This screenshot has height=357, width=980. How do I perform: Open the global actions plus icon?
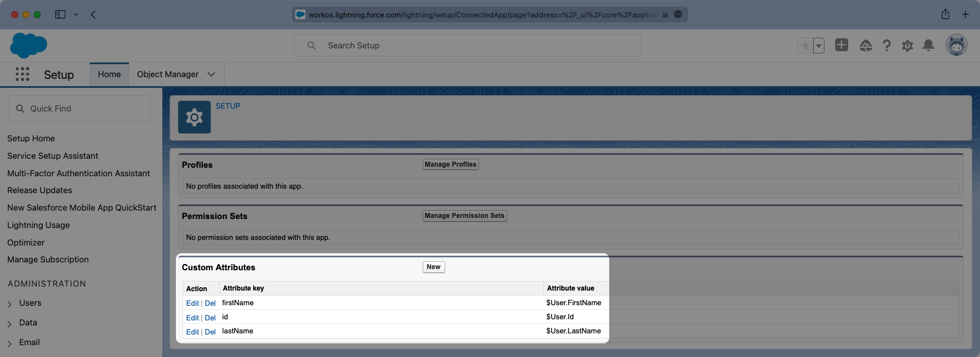point(841,45)
